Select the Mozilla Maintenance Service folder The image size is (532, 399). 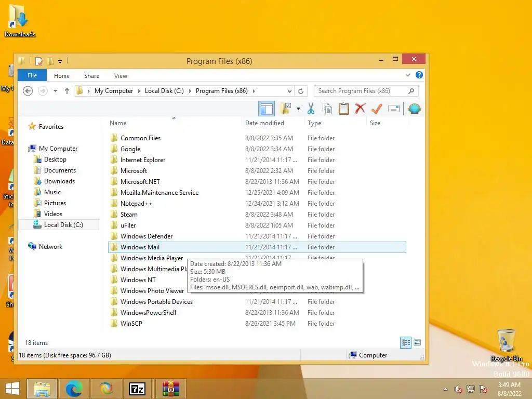pyautogui.click(x=257, y=192)
